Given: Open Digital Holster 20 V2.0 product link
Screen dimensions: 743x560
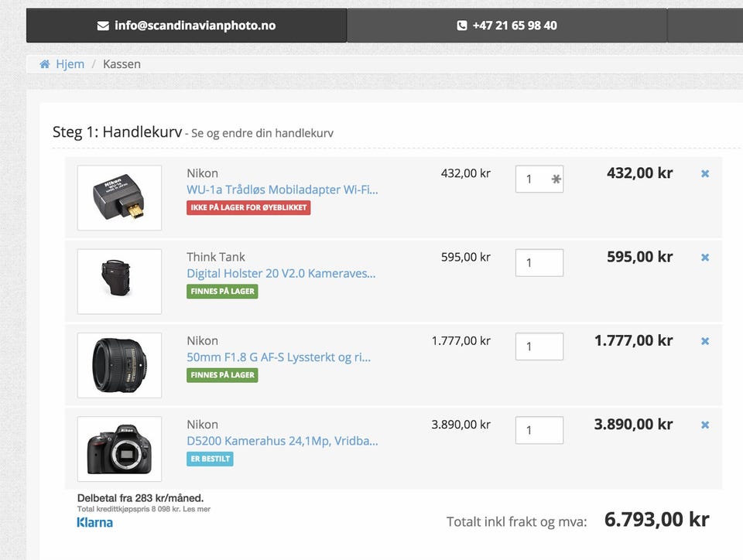Looking at the screenshot, I should (281, 273).
